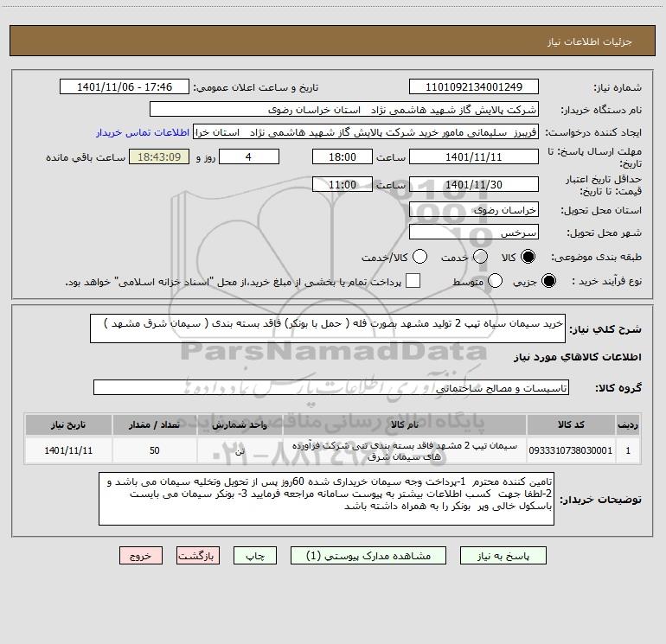The image size is (666, 644).
Task: Select the کالا radio button
Action: [x=528, y=257]
